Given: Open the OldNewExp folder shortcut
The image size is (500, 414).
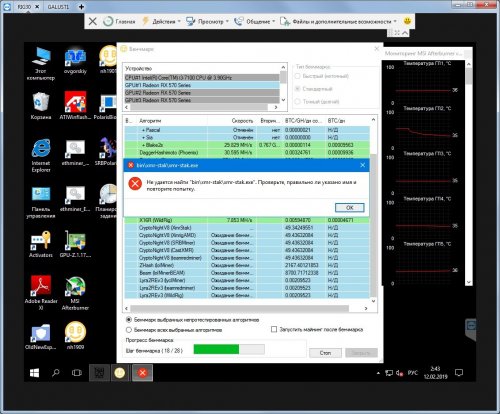Looking at the screenshot, I should point(41,337).
